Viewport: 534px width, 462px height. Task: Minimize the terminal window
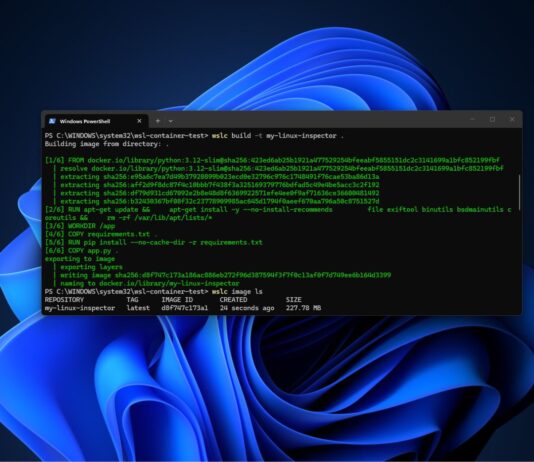[x=473, y=119]
